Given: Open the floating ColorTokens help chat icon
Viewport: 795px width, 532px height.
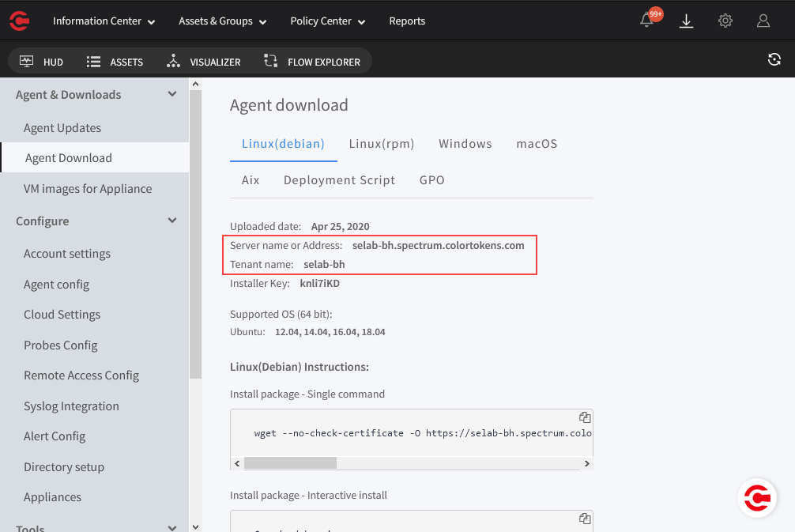Looking at the screenshot, I should coord(757,497).
